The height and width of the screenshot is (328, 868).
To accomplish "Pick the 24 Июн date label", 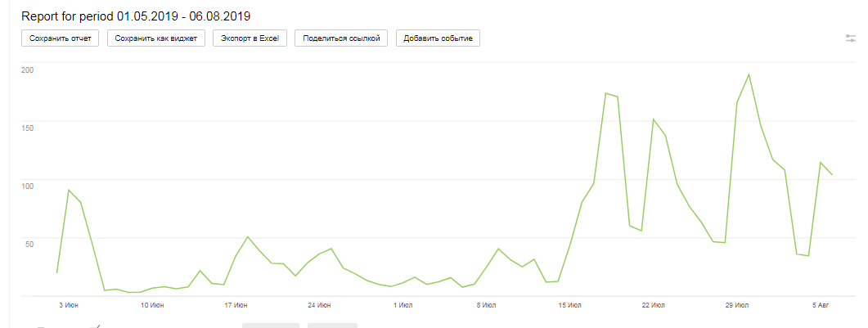I will (319, 305).
